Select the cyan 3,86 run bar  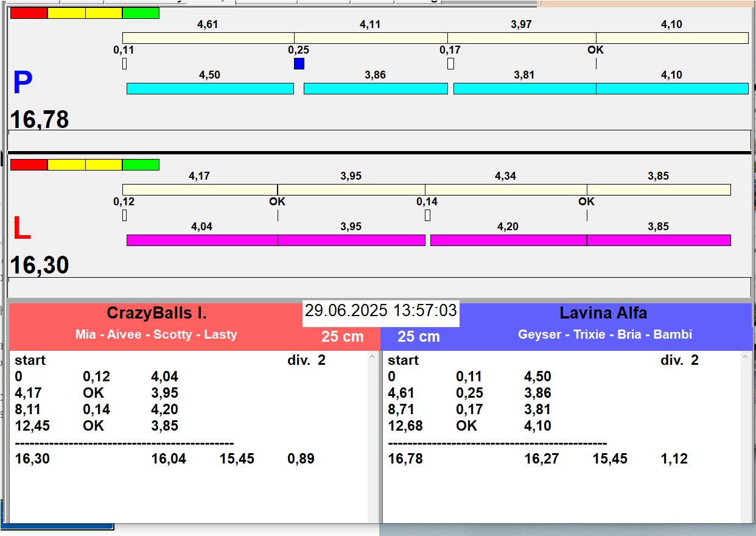coord(376,89)
